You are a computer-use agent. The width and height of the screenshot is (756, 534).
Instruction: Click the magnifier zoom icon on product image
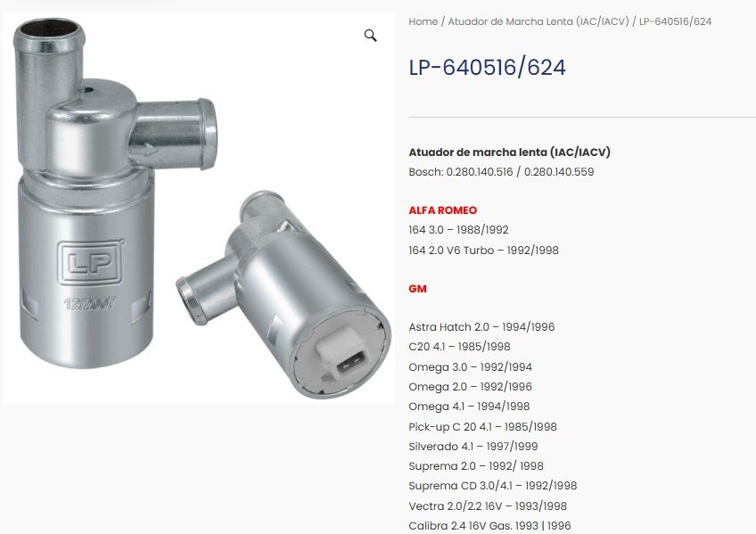click(370, 35)
